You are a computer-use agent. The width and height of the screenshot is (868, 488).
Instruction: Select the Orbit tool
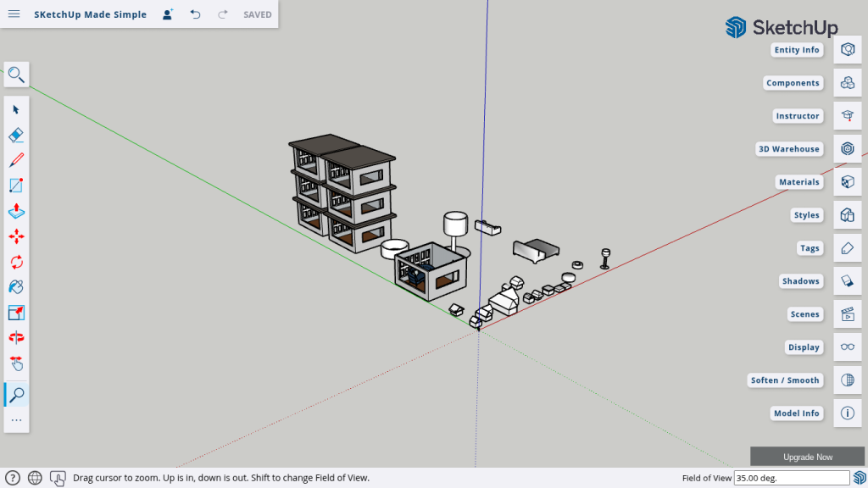[x=16, y=338]
